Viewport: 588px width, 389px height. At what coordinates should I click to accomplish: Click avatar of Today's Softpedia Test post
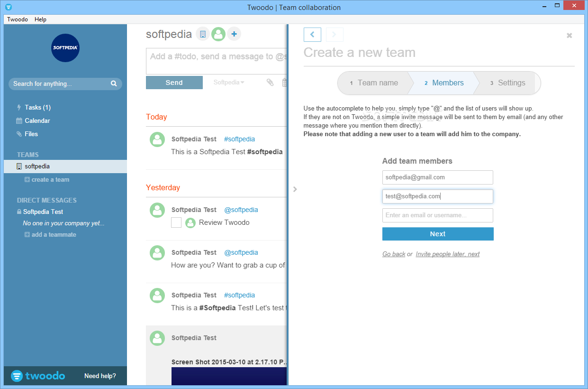click(x=157, y=139)
